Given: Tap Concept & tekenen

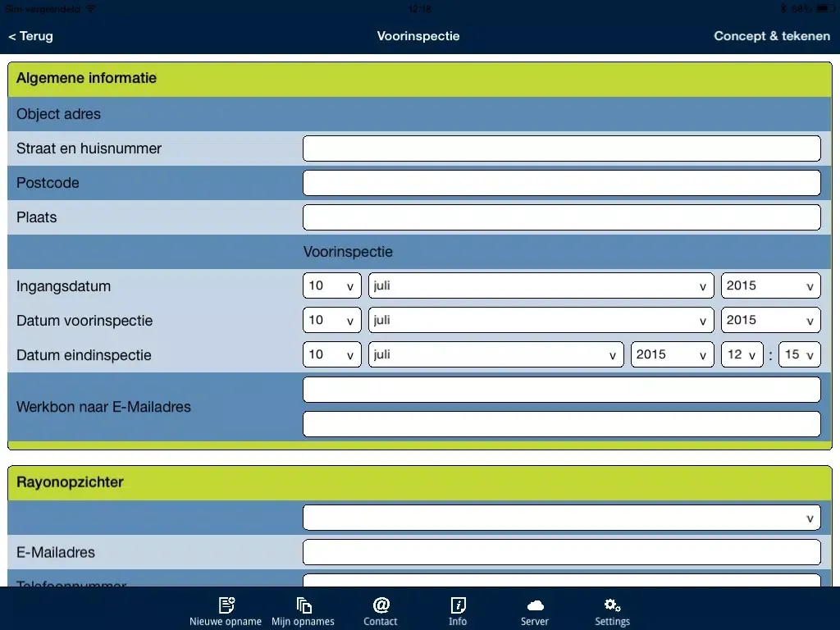Looking at the screenshot, I should (772, 36).
